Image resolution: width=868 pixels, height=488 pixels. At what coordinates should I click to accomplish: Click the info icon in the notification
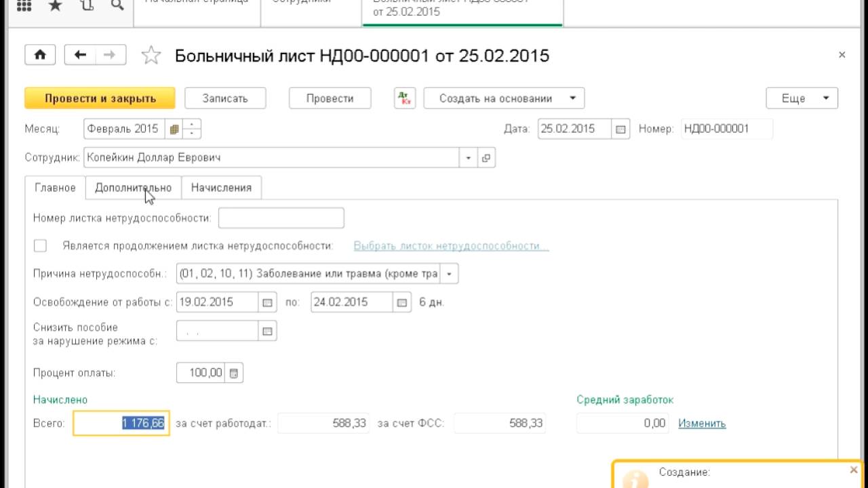coord(635,479)
